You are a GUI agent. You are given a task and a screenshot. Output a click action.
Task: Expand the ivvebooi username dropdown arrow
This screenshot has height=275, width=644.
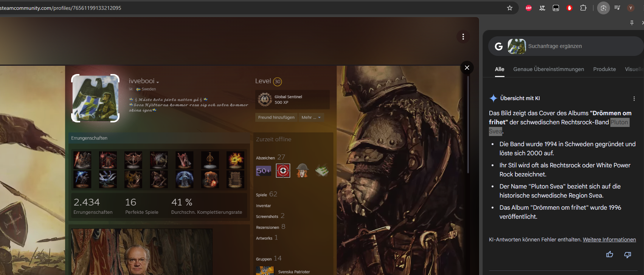click(158, 82)
